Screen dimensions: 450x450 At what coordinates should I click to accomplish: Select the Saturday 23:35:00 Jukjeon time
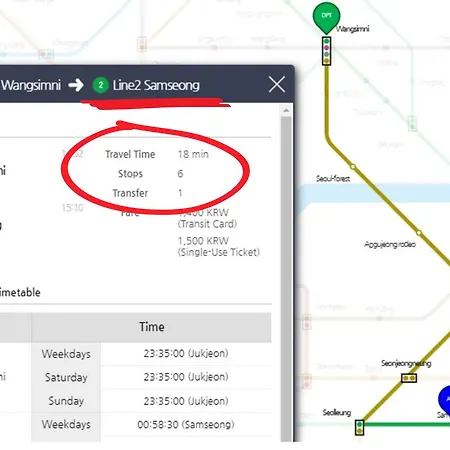(x=186, y=377)
